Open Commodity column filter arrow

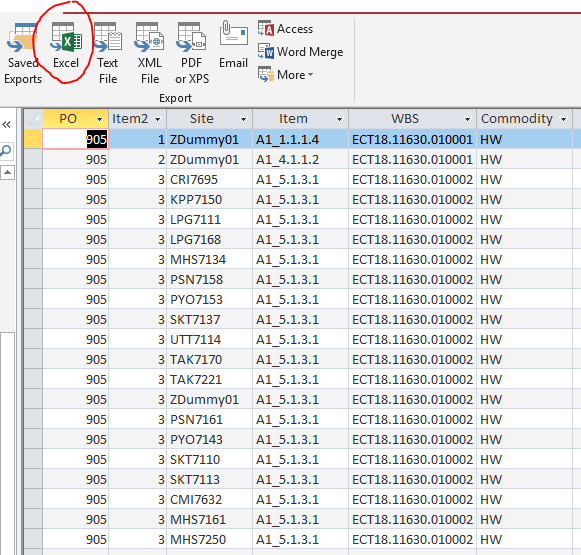pyautogui.click(x=564, y=119)
